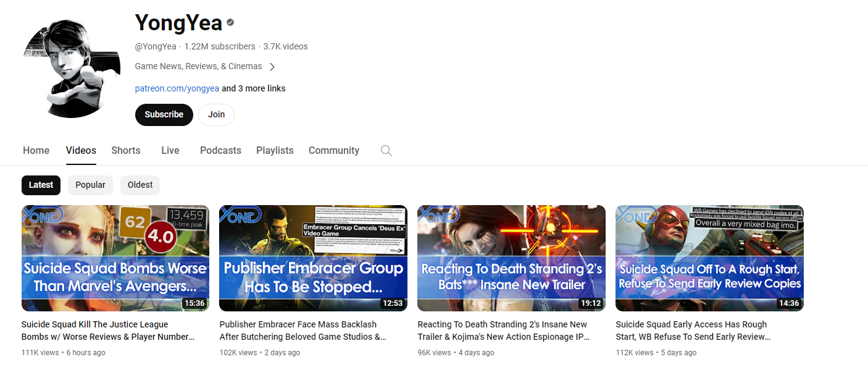Click the YongYea channel name heading
The image size is (868, 375).
point(178,23)
